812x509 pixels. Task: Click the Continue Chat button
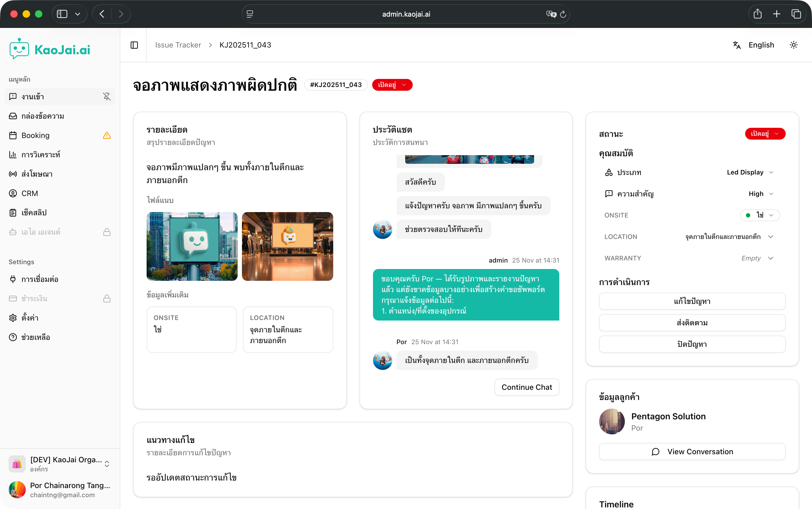pos(527,387)
